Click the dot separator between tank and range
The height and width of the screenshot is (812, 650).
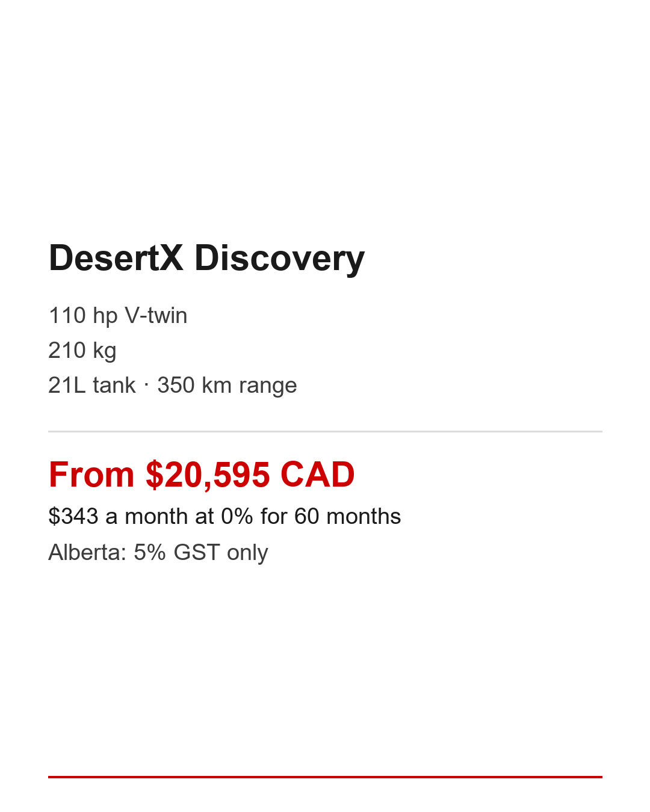(x=146, y=386)
